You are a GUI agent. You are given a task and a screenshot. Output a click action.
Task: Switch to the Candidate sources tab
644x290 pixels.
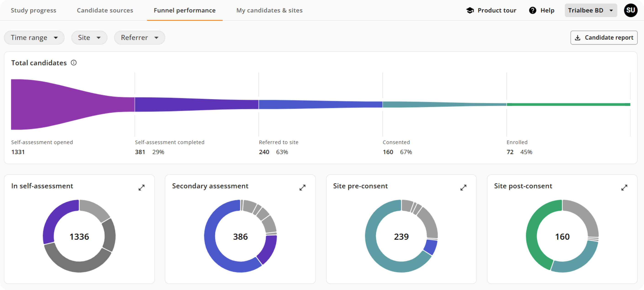(x=105, y=10)
